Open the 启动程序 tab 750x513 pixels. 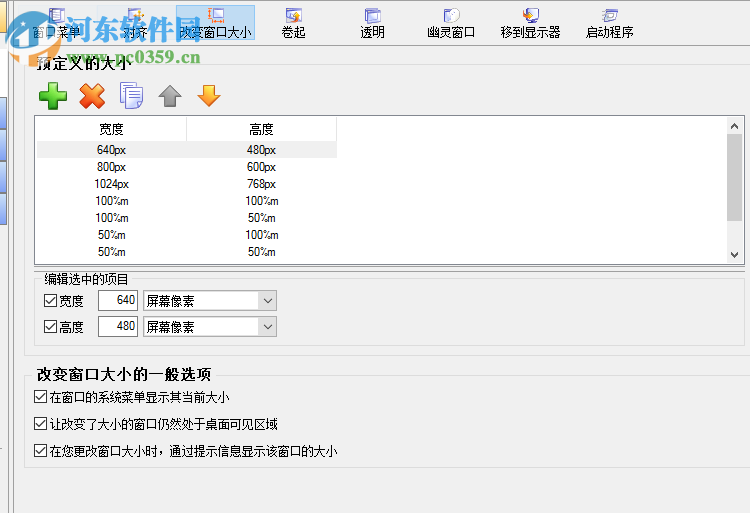tap(609, 23)
